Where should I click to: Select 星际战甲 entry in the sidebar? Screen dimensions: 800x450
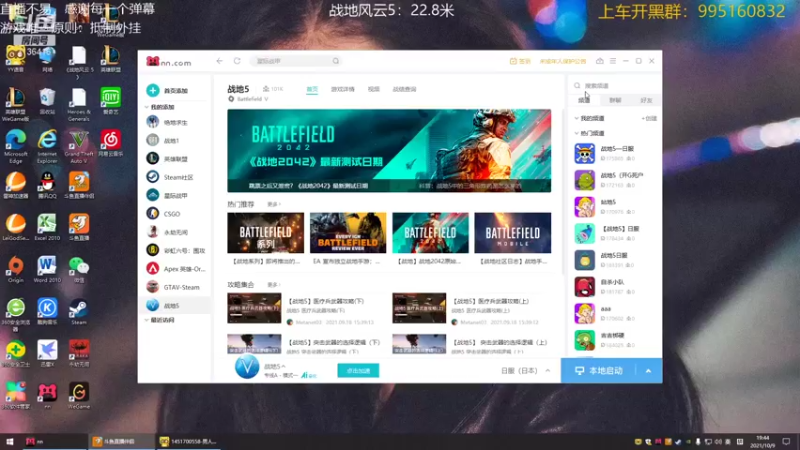click(175, 195)
